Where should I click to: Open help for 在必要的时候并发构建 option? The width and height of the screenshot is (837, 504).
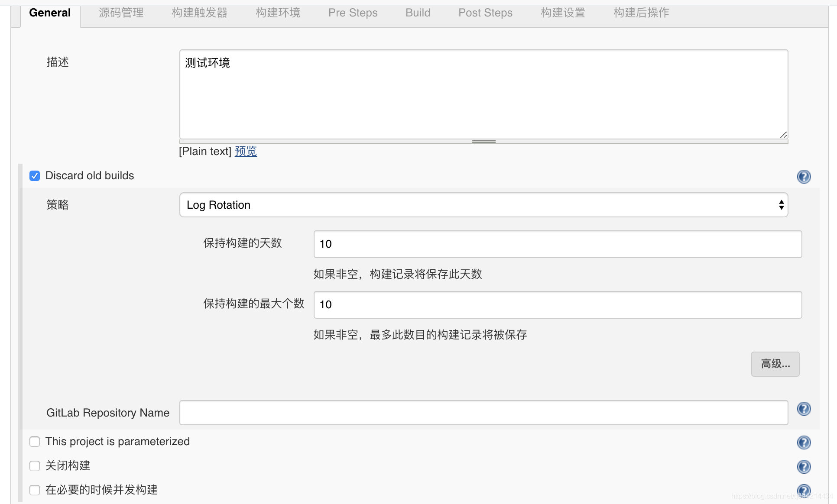coord(804,490)
